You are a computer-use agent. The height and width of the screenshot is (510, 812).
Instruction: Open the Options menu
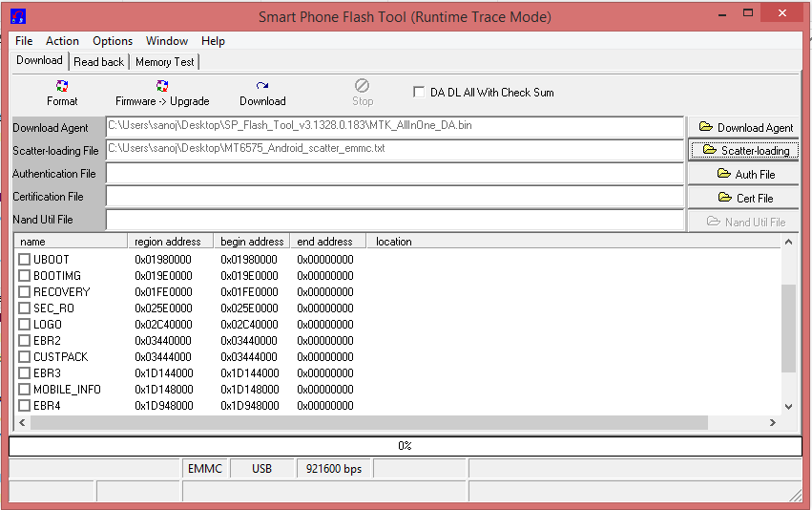pos(113,41)
